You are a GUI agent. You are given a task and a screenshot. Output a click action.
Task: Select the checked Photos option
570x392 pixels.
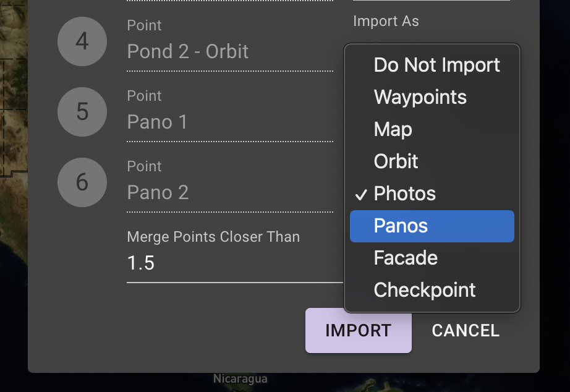click(432, 194)
